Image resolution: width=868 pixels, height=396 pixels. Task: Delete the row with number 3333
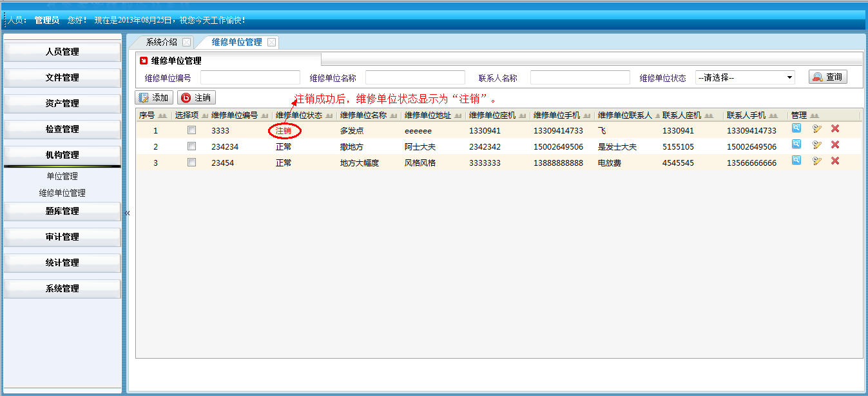click(x=835, y=128)
